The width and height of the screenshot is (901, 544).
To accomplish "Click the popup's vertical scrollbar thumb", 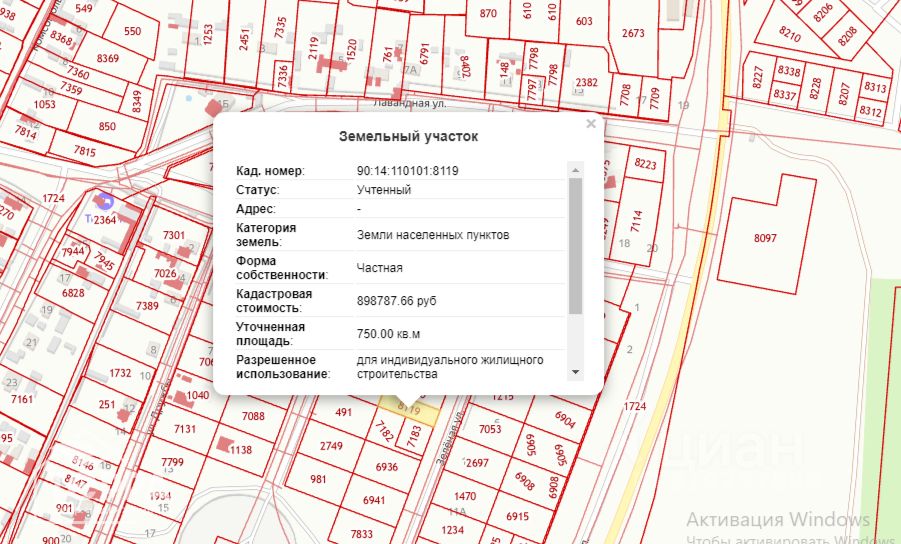I will click(575, 246).
